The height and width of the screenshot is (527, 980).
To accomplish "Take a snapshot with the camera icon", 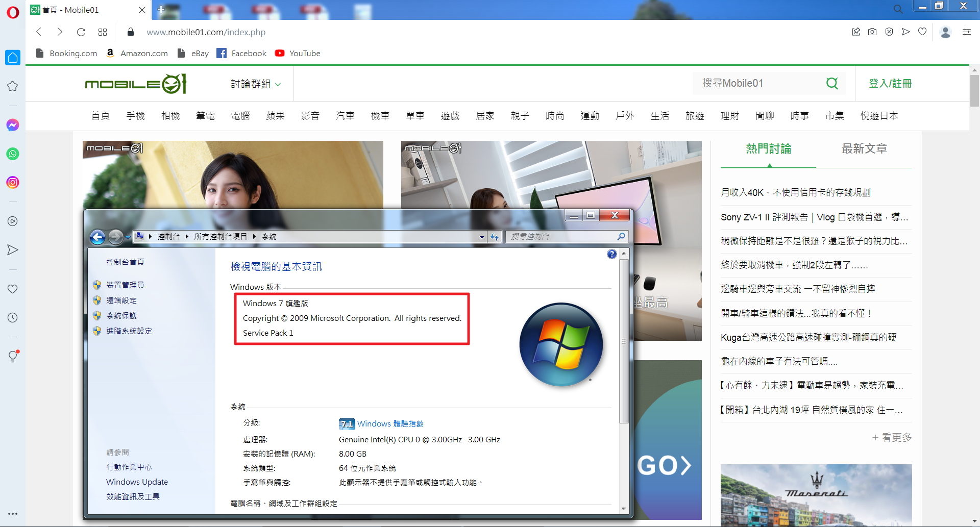I will coord(872,32).
